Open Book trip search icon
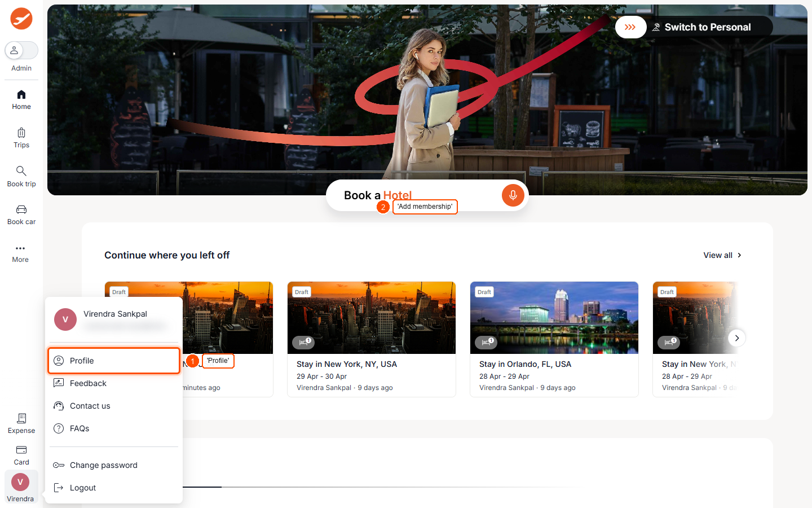The width and height of the screenshot is (812, 508). click(21, 170)
